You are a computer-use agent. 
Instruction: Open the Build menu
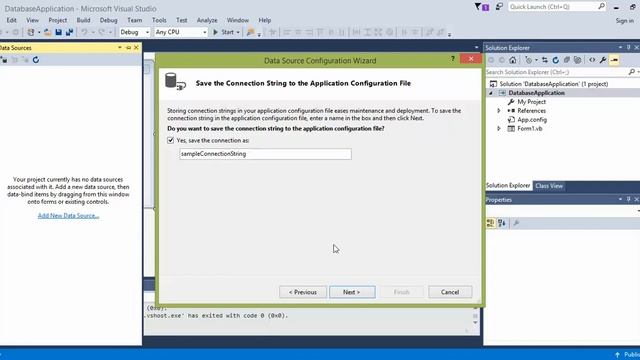click(x=83, y=20)
